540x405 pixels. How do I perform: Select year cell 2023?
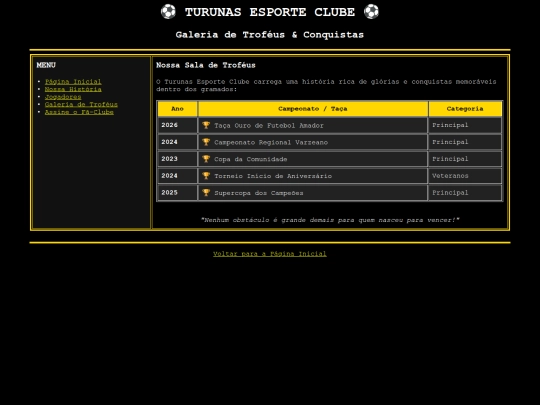[x=177, y=159]
